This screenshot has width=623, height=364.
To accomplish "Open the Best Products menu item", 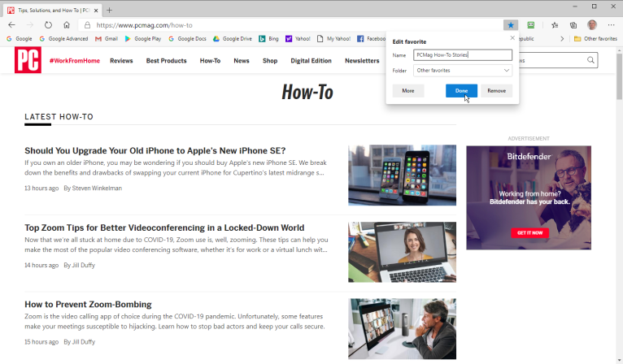I will tap(166, 61).
